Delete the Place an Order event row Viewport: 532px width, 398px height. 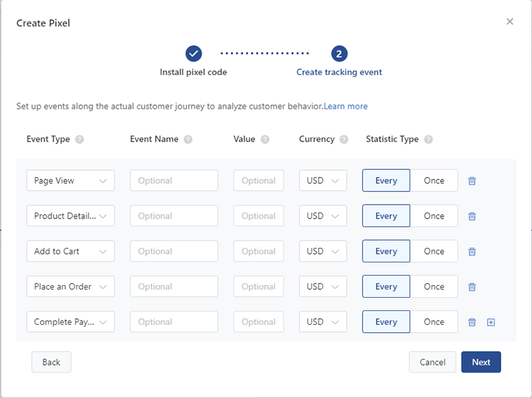click(472, 286)
